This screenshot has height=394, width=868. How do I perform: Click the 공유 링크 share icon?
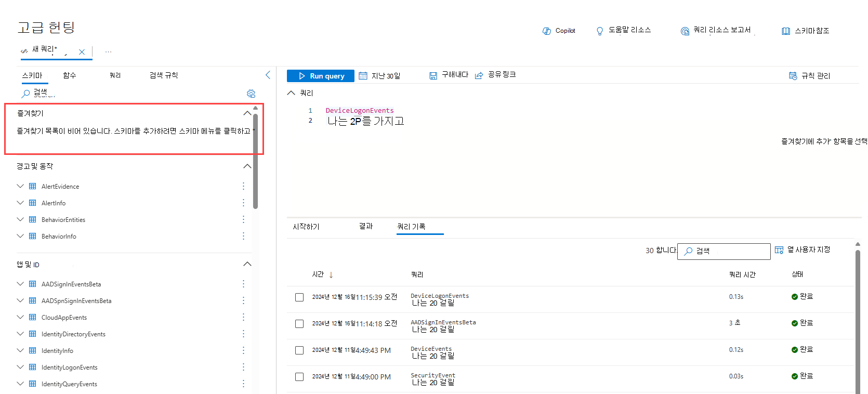pos(479,76)
